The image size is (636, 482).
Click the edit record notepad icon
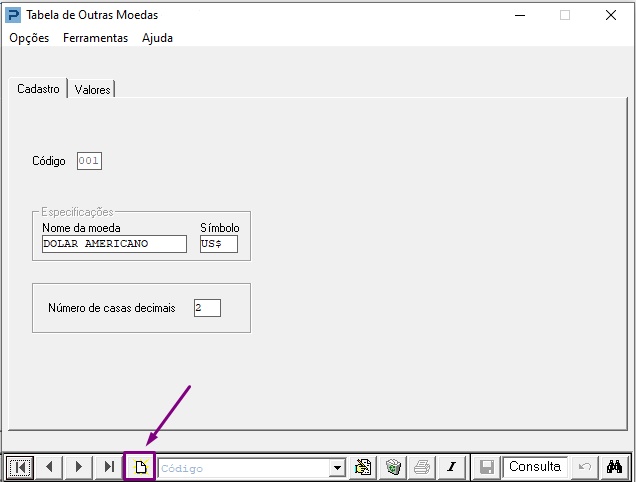click(363, 467)
